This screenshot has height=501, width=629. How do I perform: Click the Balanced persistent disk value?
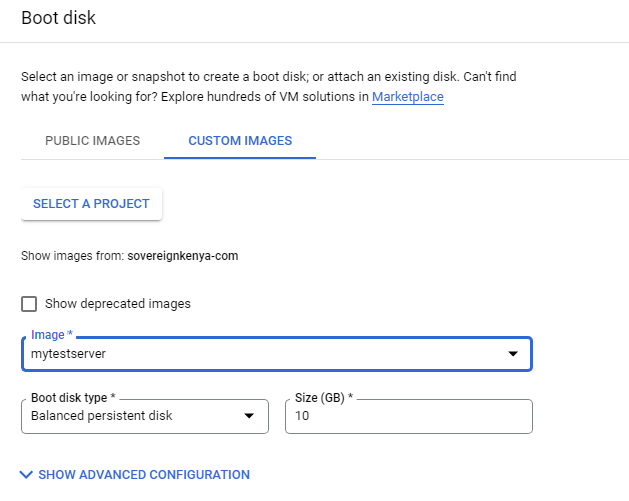click(101, 416)
